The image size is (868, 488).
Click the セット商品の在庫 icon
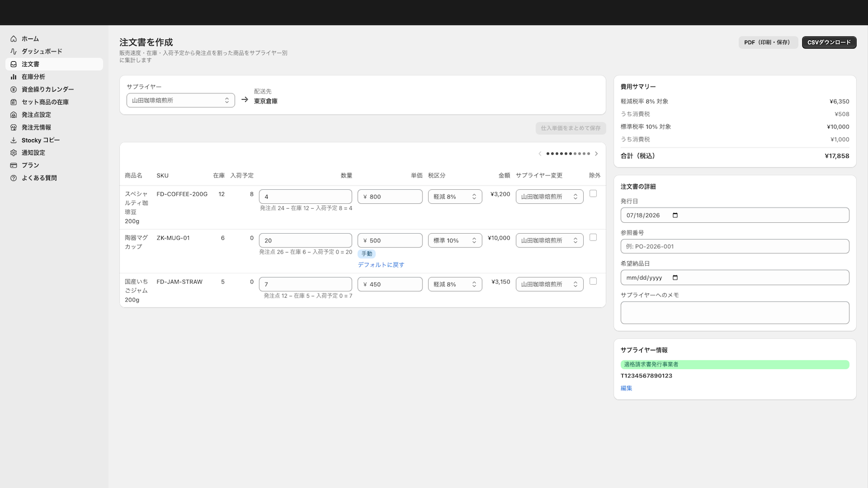pos(14,102)
